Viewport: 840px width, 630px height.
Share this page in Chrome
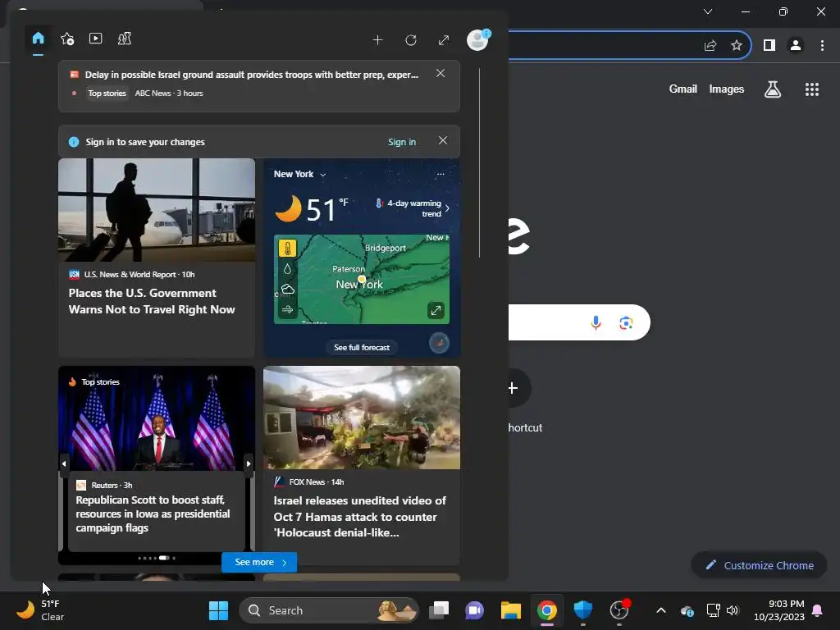tap(710, 46)
